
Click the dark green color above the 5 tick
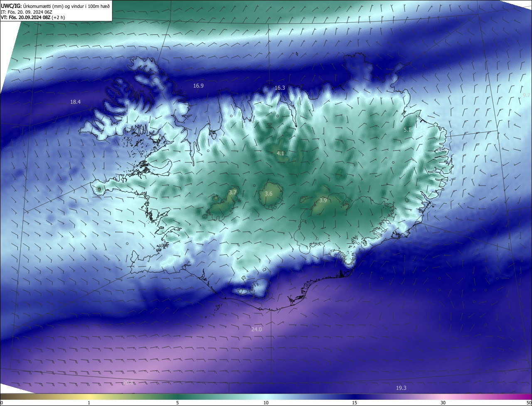pyautogui.click(x=177, y=397)
